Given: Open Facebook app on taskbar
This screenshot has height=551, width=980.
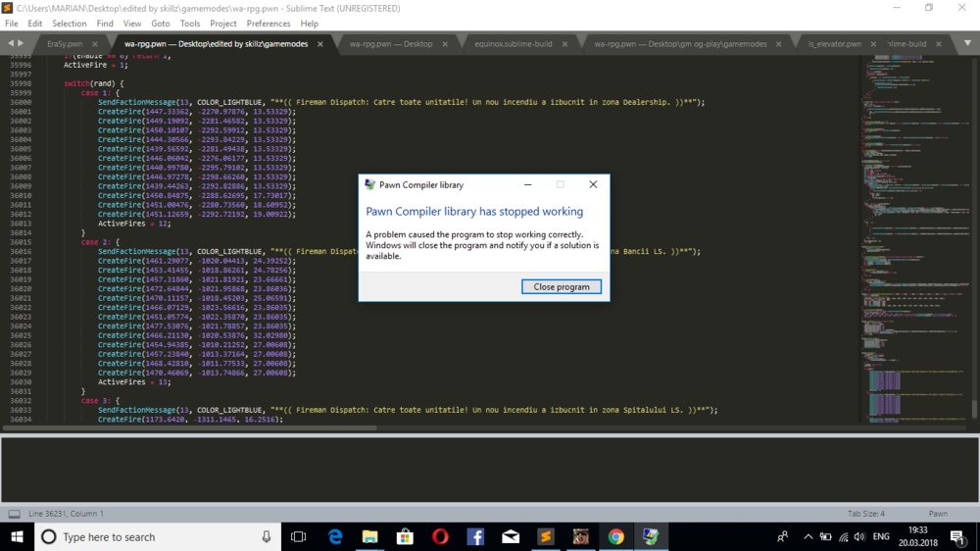Looking at the screenshot, I should (x=475, y=536).
